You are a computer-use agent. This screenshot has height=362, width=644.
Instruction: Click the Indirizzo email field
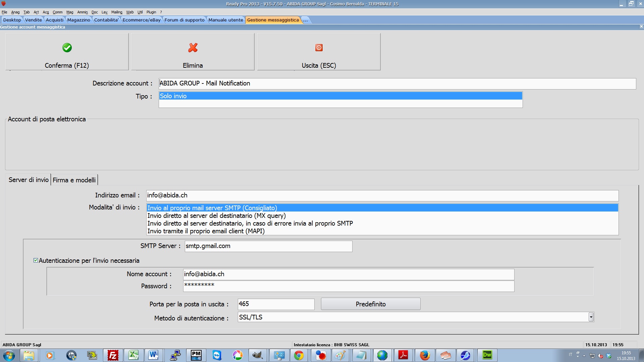click(382, 195)
